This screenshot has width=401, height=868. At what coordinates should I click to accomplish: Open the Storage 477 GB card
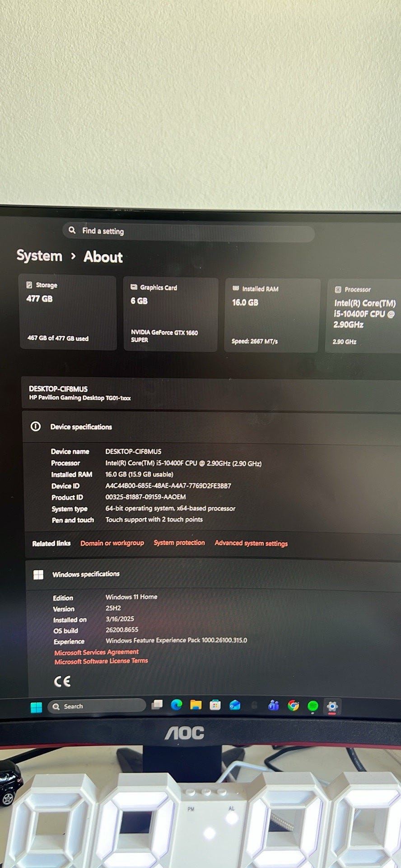pyautogui.click(x=68, y=313)
